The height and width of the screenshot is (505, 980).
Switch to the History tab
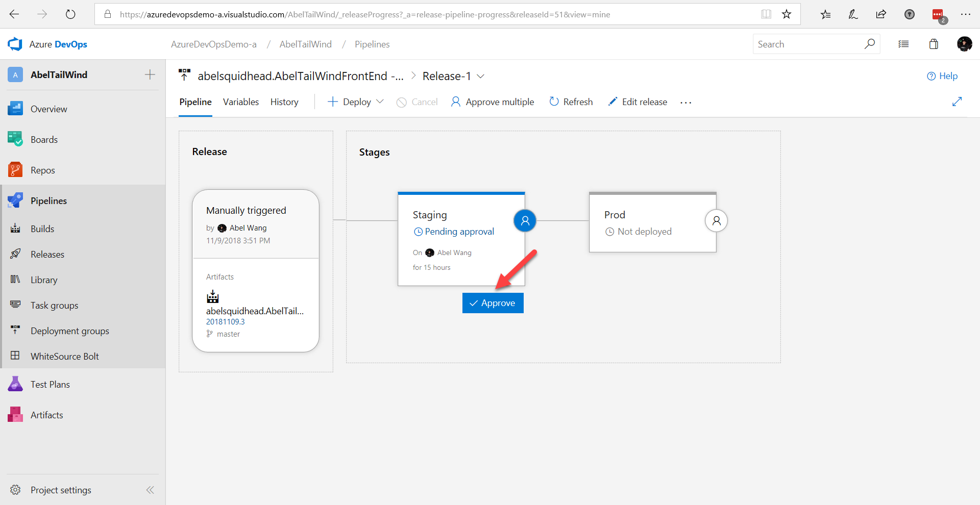[284, 102]
